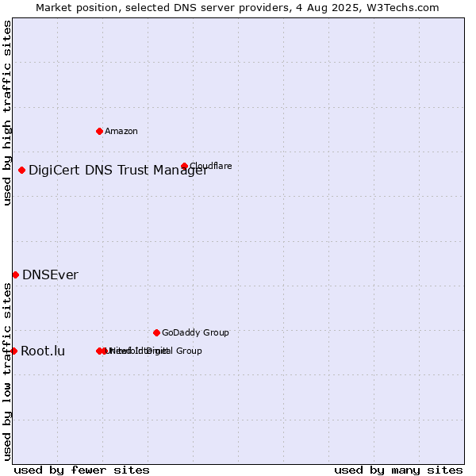Click the 'DNSEver' label
Image resolution: width=476 pixels, height=476 pixels.
click(x=51, y=275)
